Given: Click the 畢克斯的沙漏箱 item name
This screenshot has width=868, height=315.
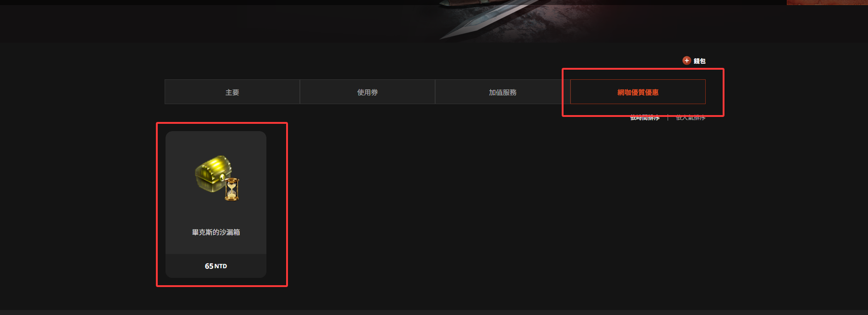Looking at the screenshot, I should (x=216, y=232).
